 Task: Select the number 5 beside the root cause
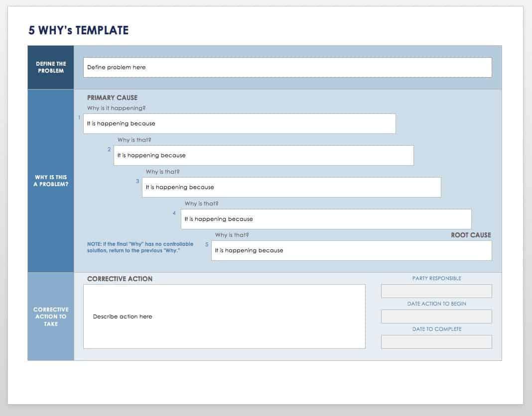click(x=207, y=244)
